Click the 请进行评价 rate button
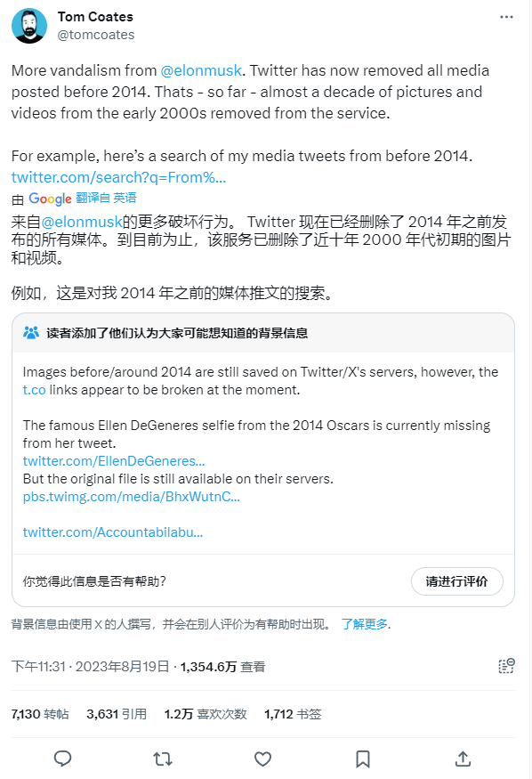532x779 pixels. (x=457, y=581)
